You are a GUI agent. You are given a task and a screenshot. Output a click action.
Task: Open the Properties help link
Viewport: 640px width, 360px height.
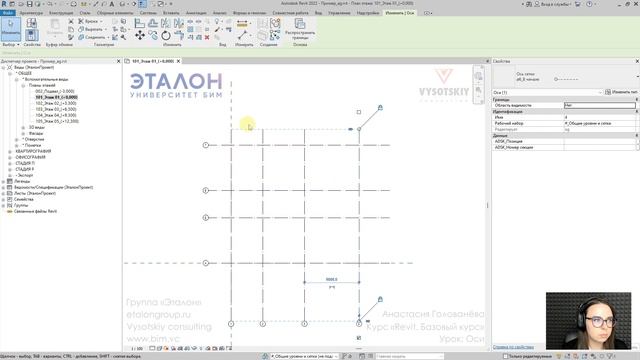[x=513, y=347]
